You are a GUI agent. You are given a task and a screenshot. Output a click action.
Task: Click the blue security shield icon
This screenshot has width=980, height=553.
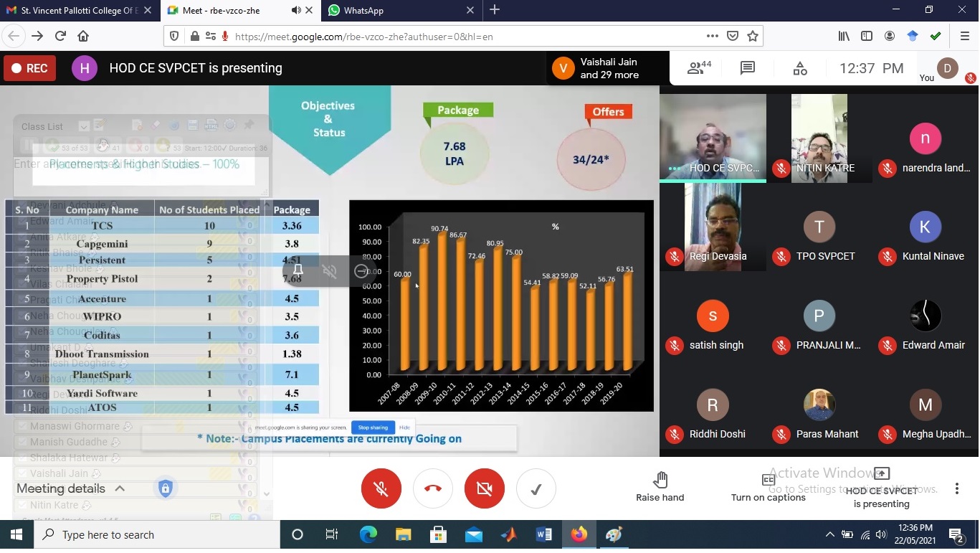coord(165,488)
